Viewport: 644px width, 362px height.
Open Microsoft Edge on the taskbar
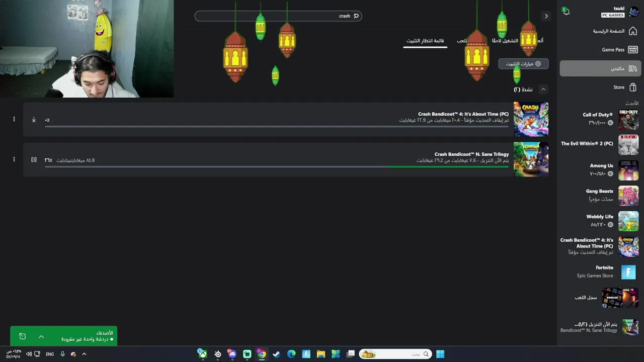point(291,354)
